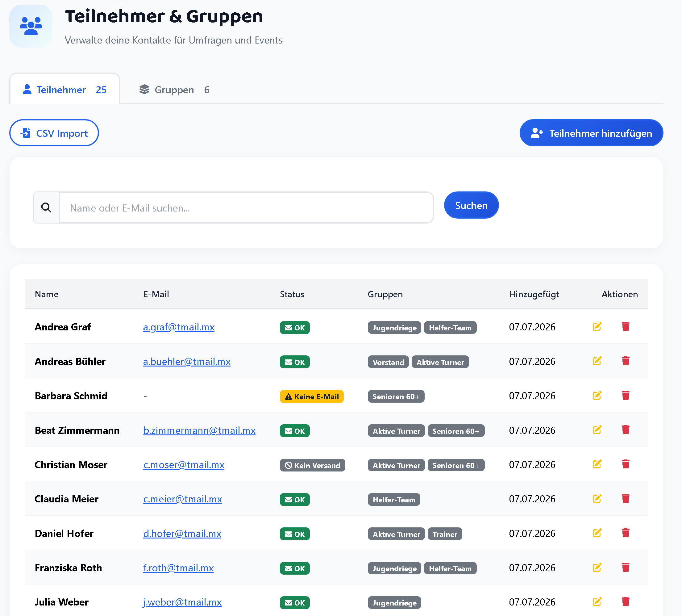Viewport: 682px width, 616px height.
Task: Delete Christian Moser from the list
Action: [x=626, y=464]
